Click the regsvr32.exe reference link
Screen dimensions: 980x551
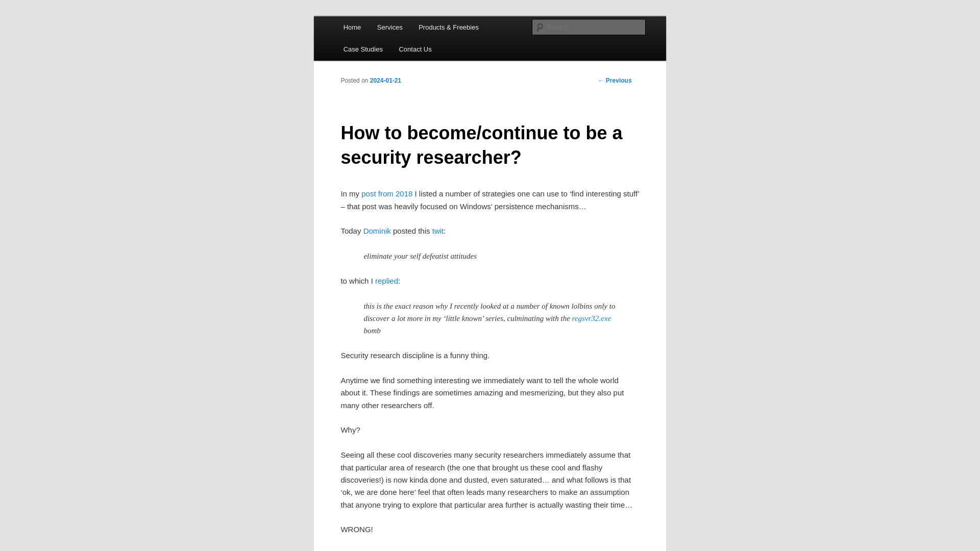coord(591,317)
